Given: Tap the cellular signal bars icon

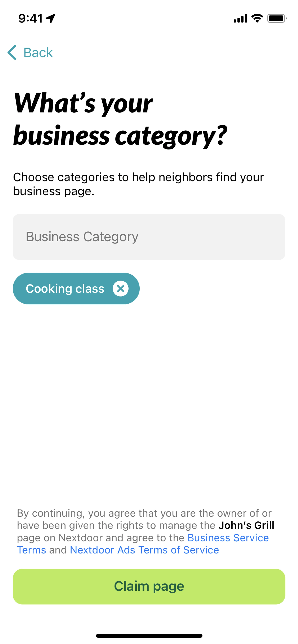Looking at the screenshot, I should click(x=240, y=18).
